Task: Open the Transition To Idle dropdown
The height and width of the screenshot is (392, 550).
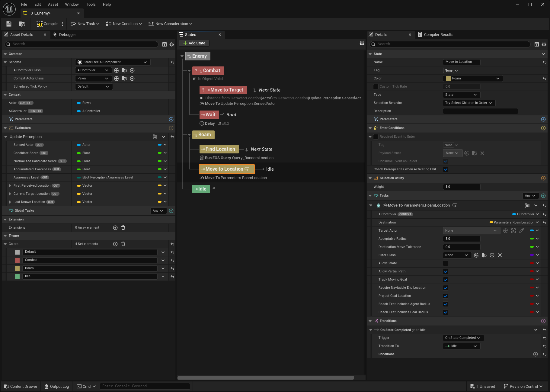Action: click(461, 346)
